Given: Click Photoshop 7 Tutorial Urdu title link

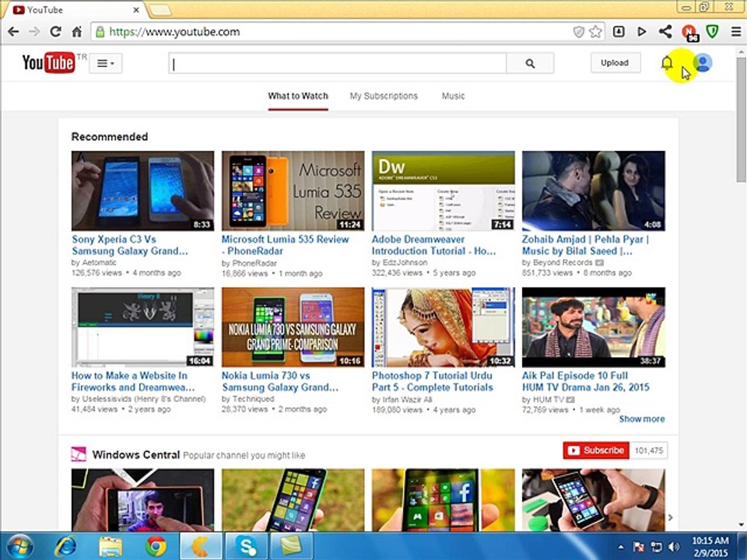Looking at the screenshot, I should (x=432, y=381).
